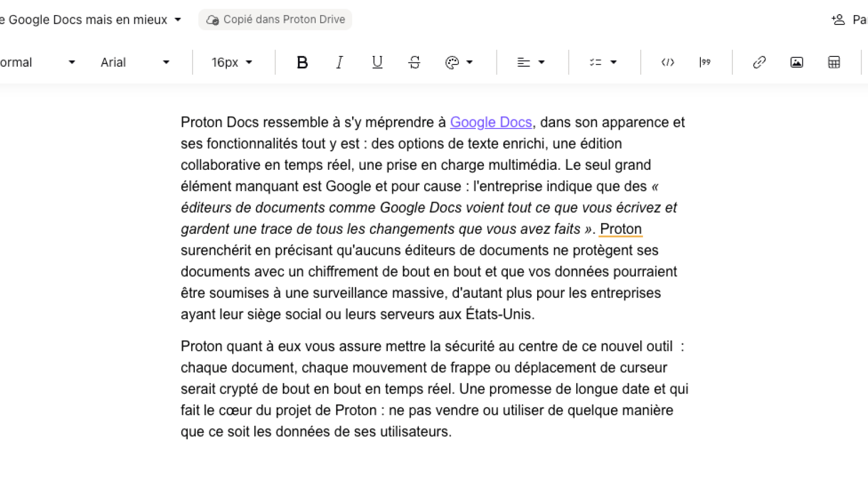The height and width of the screenshot is (488, 868).
Task: Toggle bold formatting
Action: pyautogui.click(x=302, y=62)
